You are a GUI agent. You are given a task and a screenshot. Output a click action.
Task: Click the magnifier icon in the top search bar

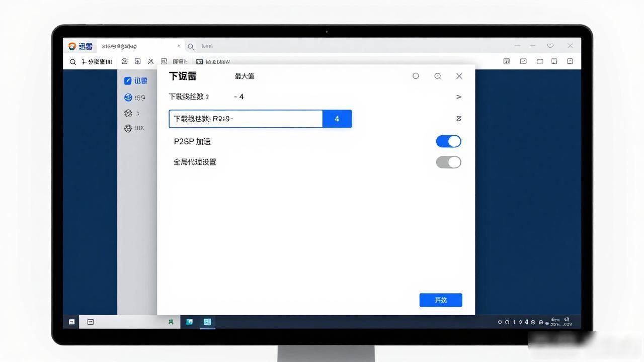coord(191,47)
